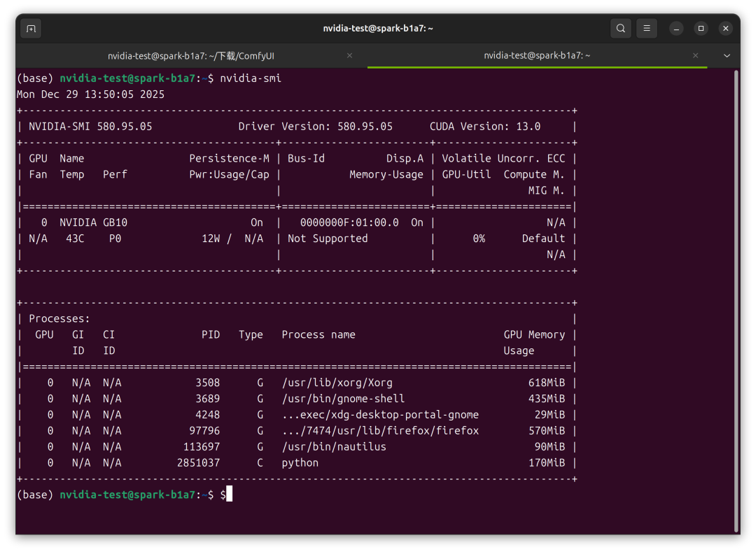Minimize the terminal window

point(676,29)
